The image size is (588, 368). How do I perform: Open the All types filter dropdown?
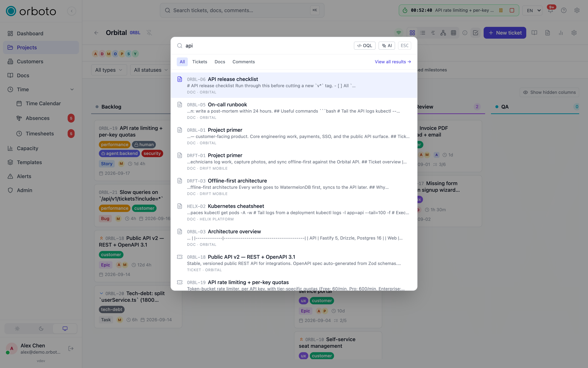[109, 70]
